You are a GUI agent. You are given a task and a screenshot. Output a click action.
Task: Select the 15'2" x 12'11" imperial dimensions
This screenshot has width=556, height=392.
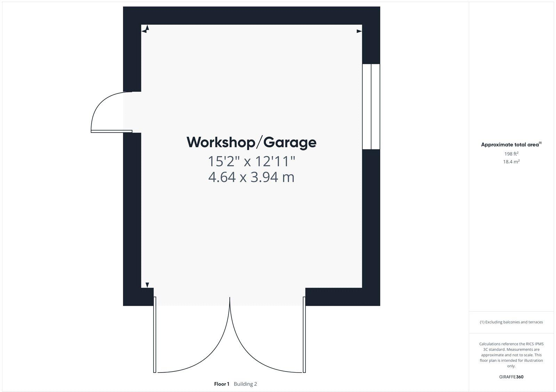[252, 161]
